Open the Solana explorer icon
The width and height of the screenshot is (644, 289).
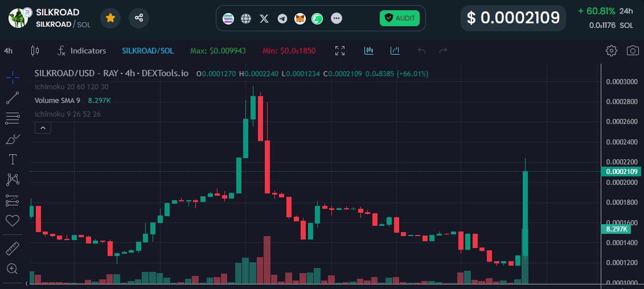tap(228, 18)
